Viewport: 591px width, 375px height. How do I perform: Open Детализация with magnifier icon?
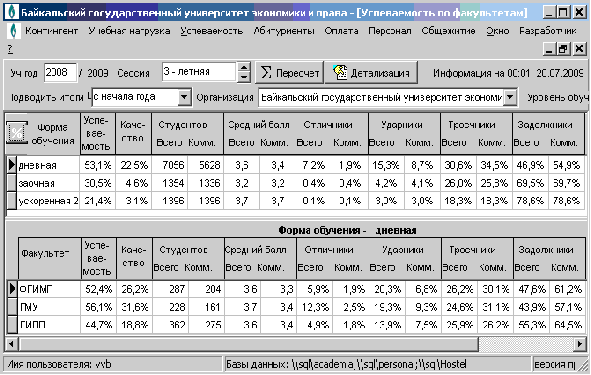371,73
